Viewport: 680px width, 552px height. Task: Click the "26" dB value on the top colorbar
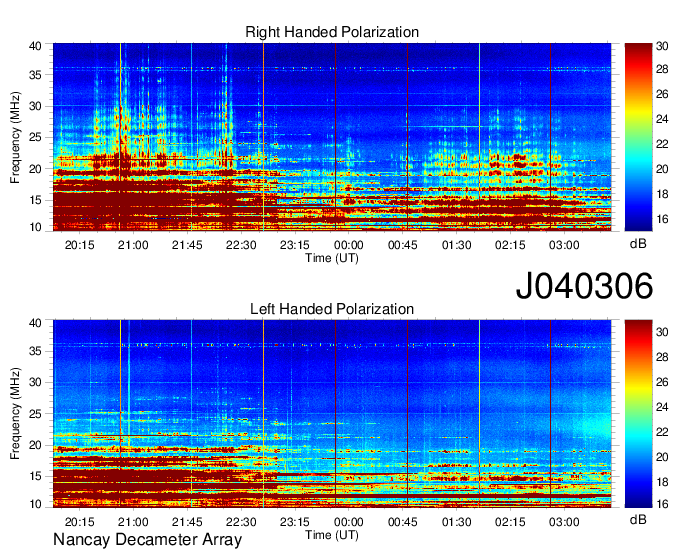[x=662, y=94]
